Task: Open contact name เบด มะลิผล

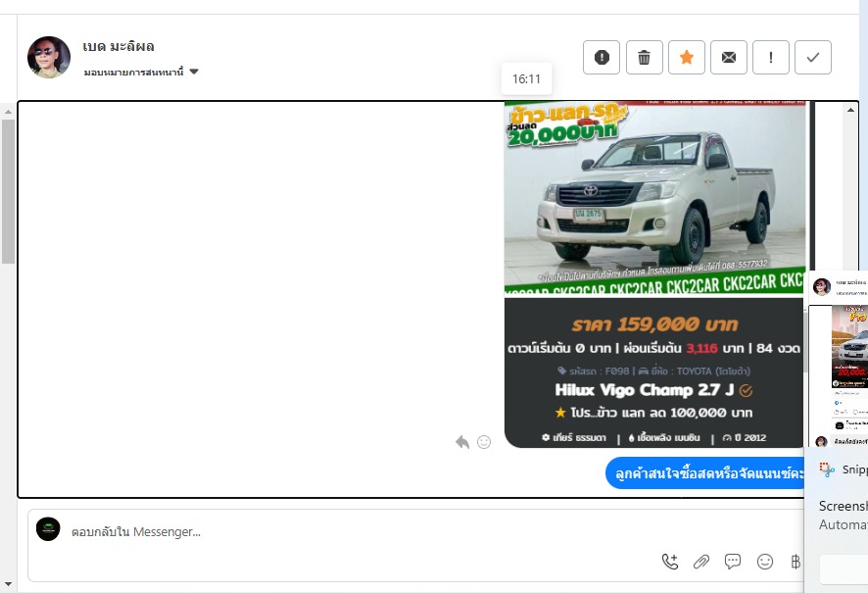Action: pos(119,46)
